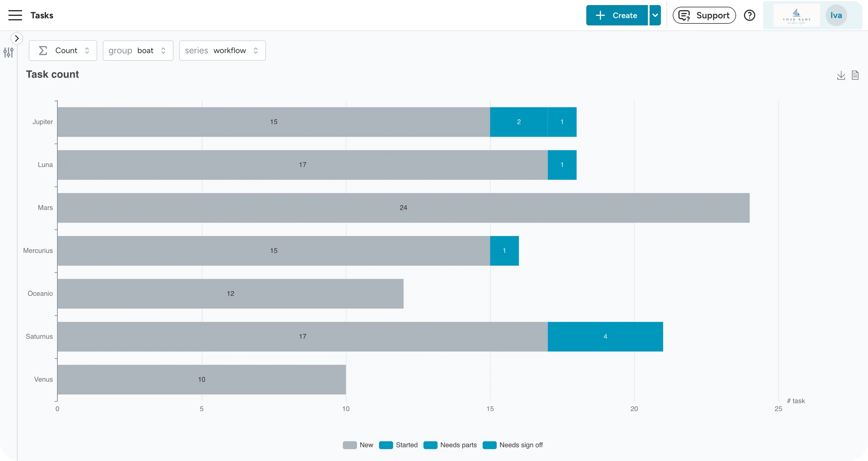Click the Needs sign off legend swatch

pyautogui.click(x=490, y=445)
